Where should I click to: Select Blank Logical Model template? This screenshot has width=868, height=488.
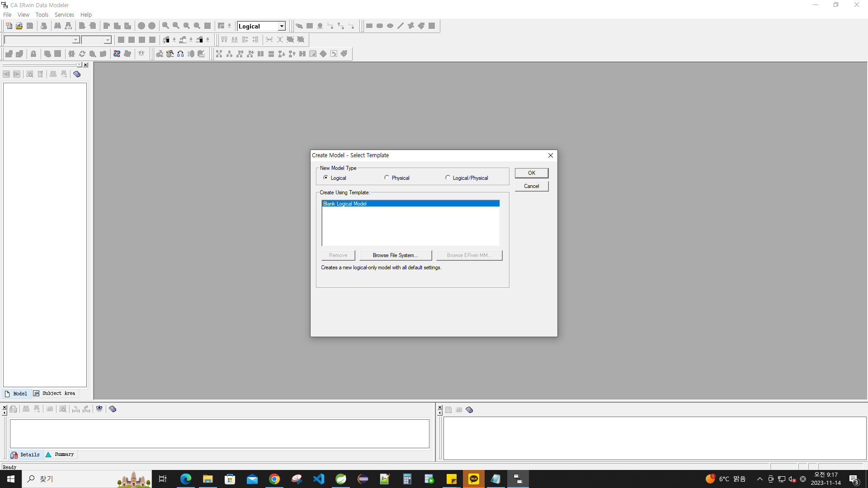[x=411, y=203]
